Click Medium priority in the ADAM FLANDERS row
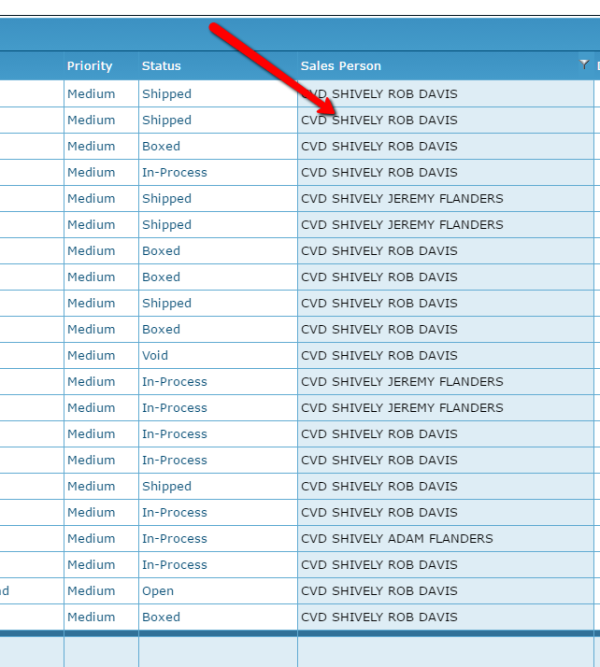The height and width of the screenshot is (667, 600). [x=101, y=539]
